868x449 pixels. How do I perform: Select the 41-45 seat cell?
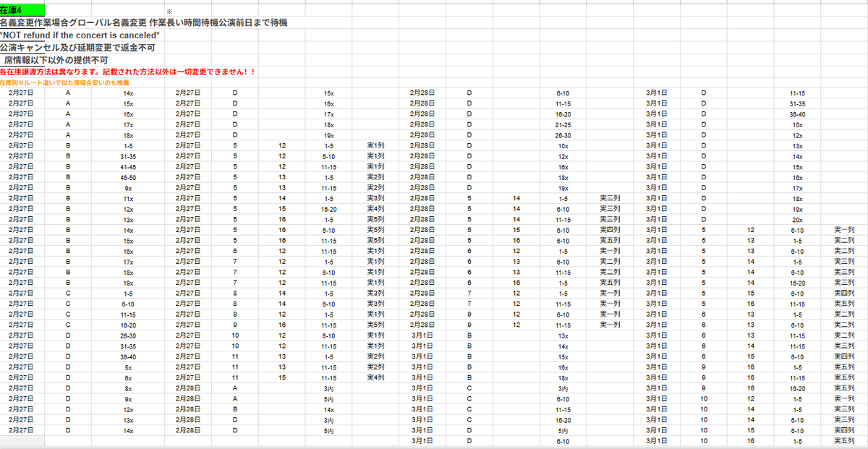pos(127,166)
